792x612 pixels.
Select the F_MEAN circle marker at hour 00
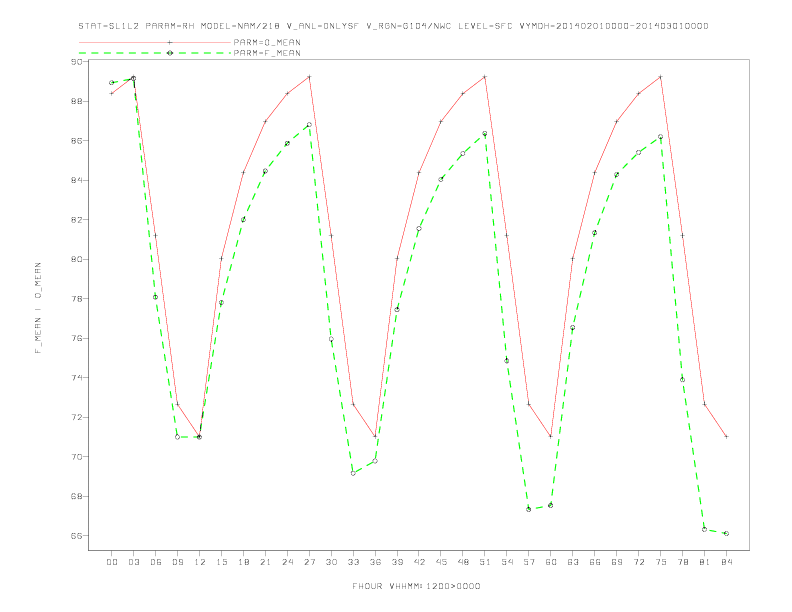tap(112, 82)
